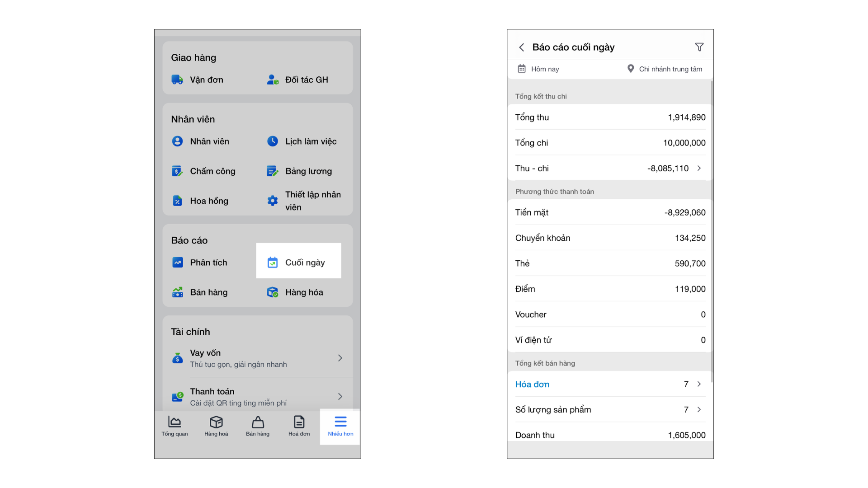868x488 pixels.
Task: Go back from Báo cáo cuối ngày
Action: [x=522, y=47]
